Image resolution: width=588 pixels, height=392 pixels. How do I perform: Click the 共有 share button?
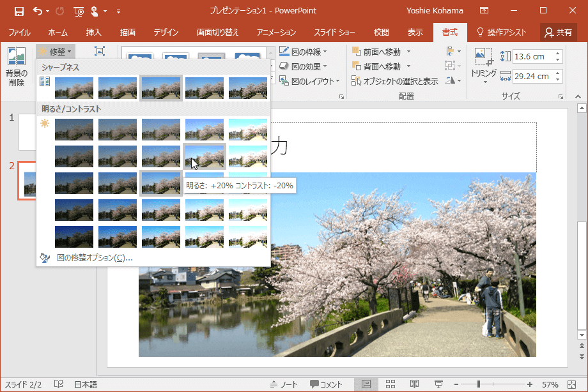pyautogui.click(x=558, y=32)
